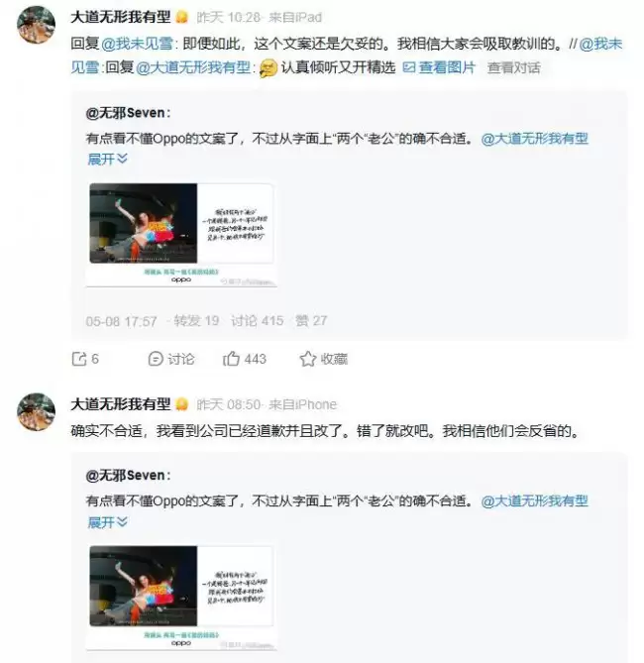Open first quoted Oppo ad thumbnail

pos(181,235)
